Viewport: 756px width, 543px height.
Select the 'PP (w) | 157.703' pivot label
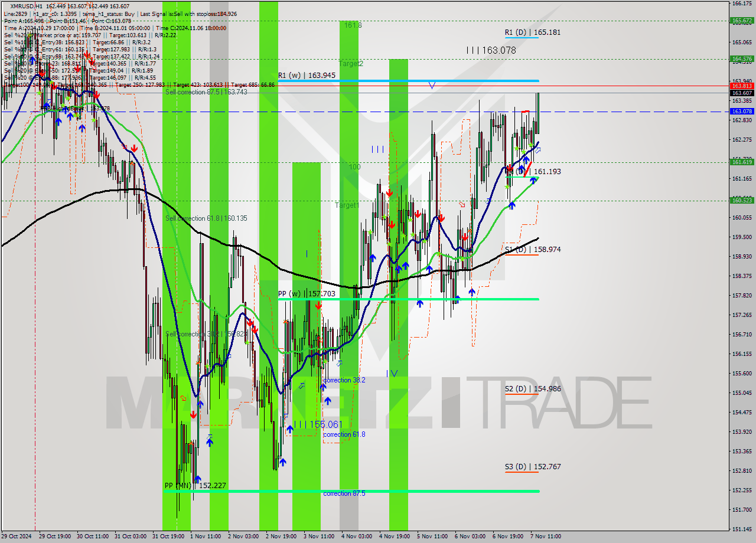pyautogui.click(x=307, y=294)
